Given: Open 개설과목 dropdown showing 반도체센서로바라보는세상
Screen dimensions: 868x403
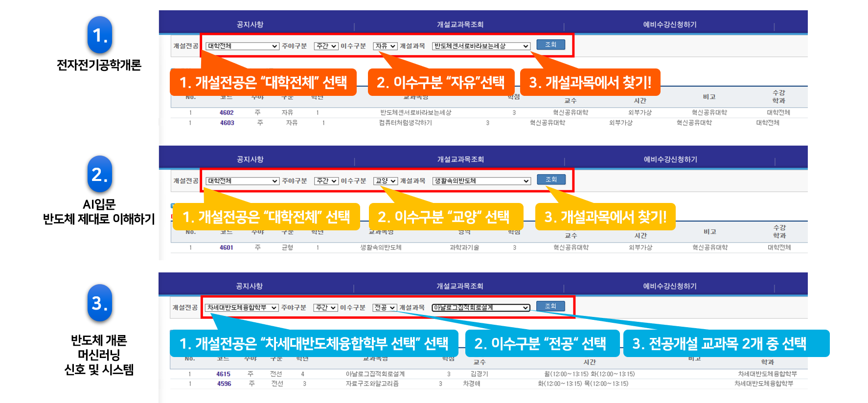Looking at the screenshot, I should tap(481, 46).
